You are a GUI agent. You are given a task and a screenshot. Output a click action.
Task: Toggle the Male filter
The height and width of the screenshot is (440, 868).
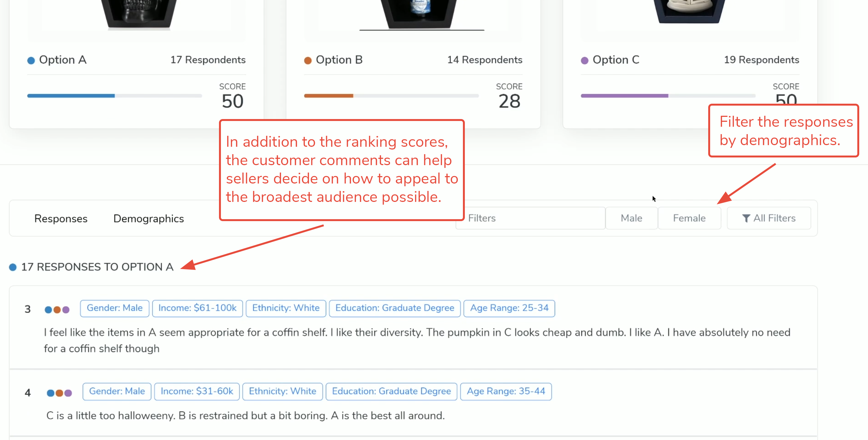pyautogui.click(x=631, y=218)
